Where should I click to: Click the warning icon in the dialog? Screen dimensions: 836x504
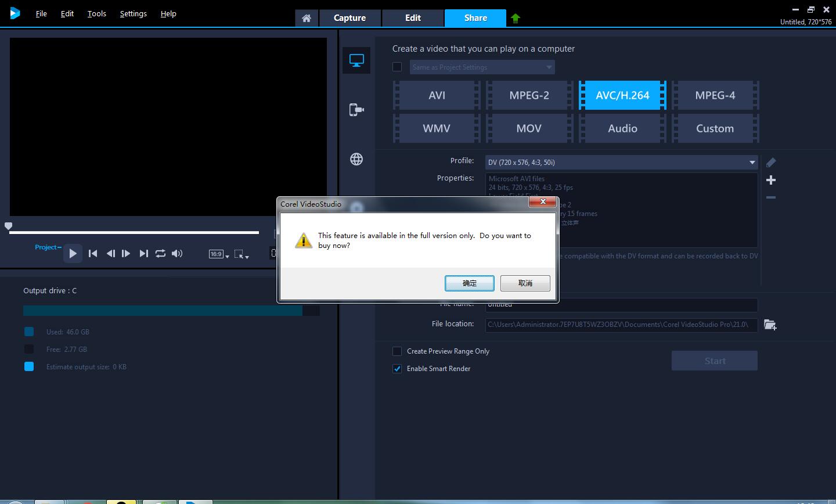click(303, 240)
